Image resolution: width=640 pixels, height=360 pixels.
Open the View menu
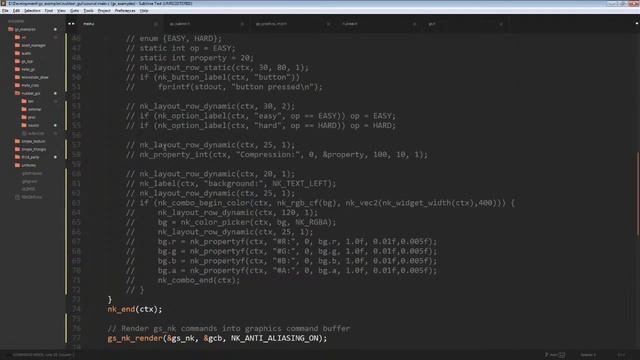click(61, 11)
